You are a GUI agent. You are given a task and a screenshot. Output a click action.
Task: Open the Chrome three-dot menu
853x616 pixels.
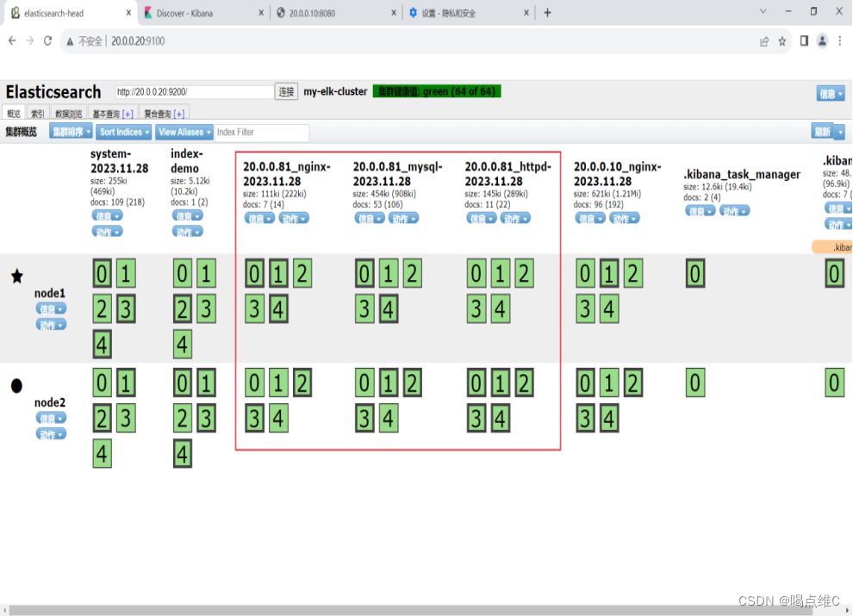[840, 40]
